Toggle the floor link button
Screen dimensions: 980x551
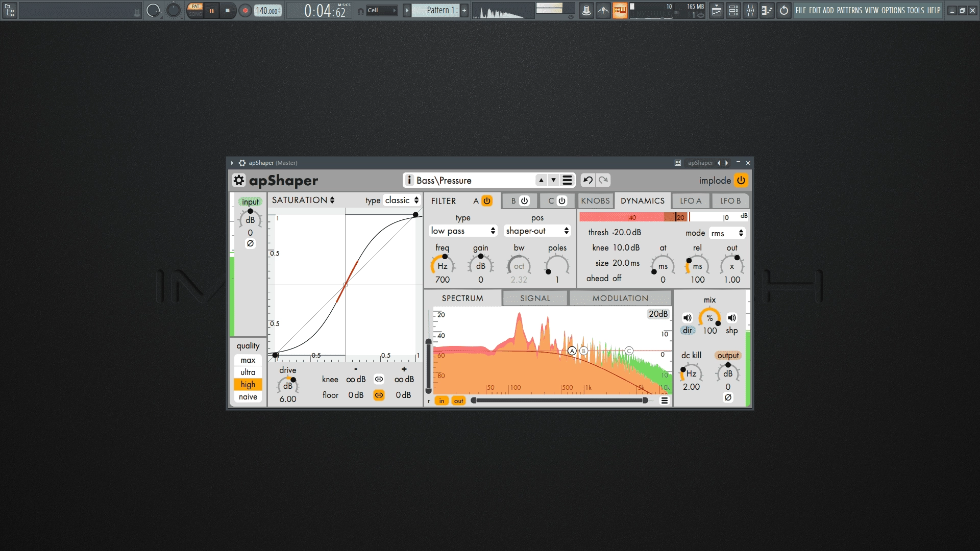pos(379,395)
